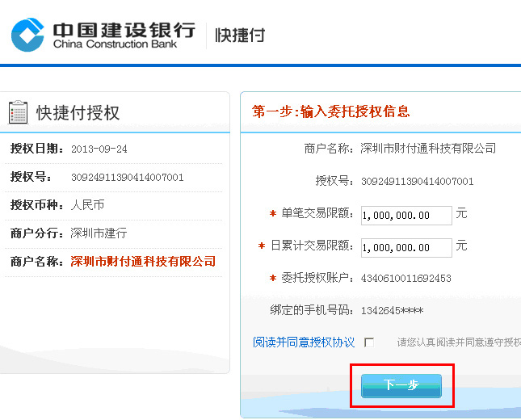This screenshot has height=420, width=521.
Task: Open the 阅读并同意授权协议 link
Action: point(304,342)
